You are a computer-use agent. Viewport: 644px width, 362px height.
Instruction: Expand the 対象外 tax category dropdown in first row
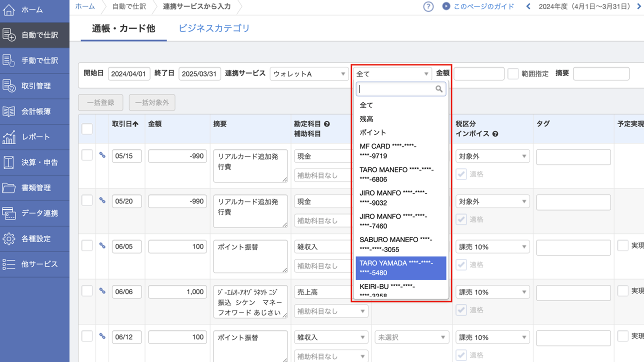(x=492, y=156)
